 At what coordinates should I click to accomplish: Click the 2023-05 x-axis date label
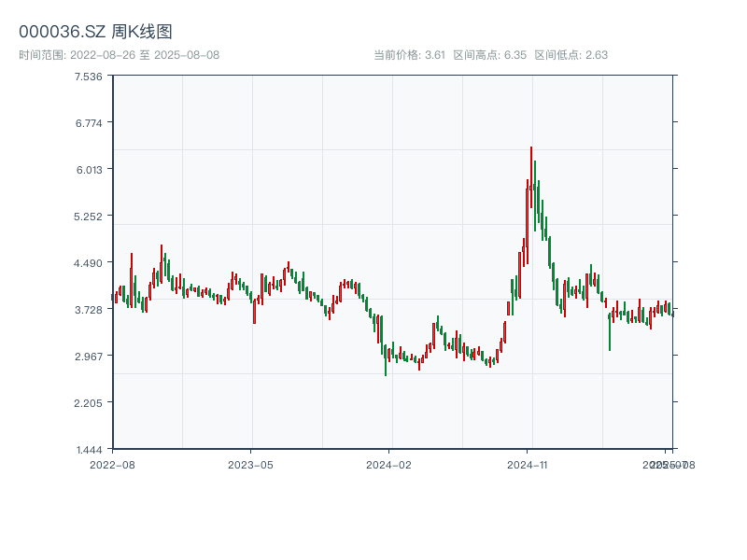[250, 464]
